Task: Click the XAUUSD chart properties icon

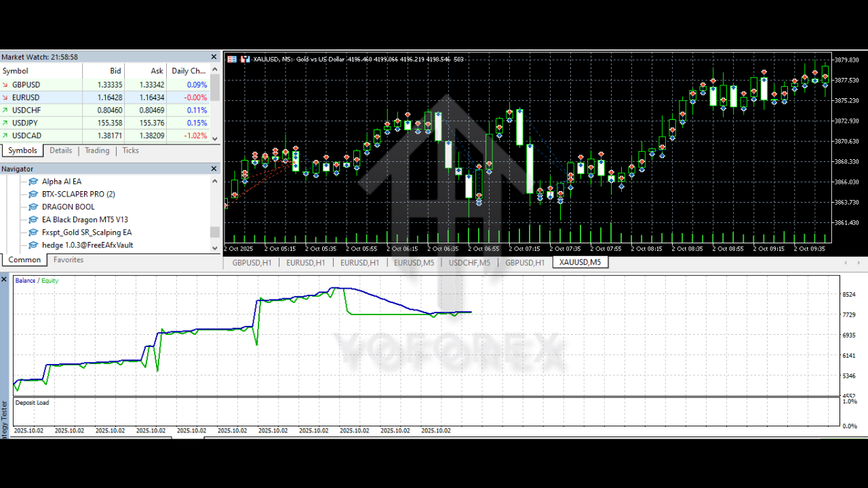Action: (x=231, y=59)
